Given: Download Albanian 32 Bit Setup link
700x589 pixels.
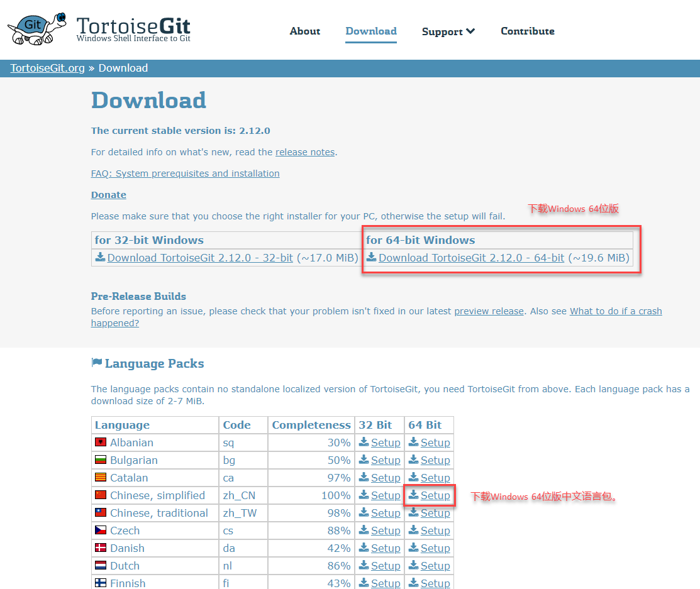Looking at the screenshot, I should click(386, 443).
